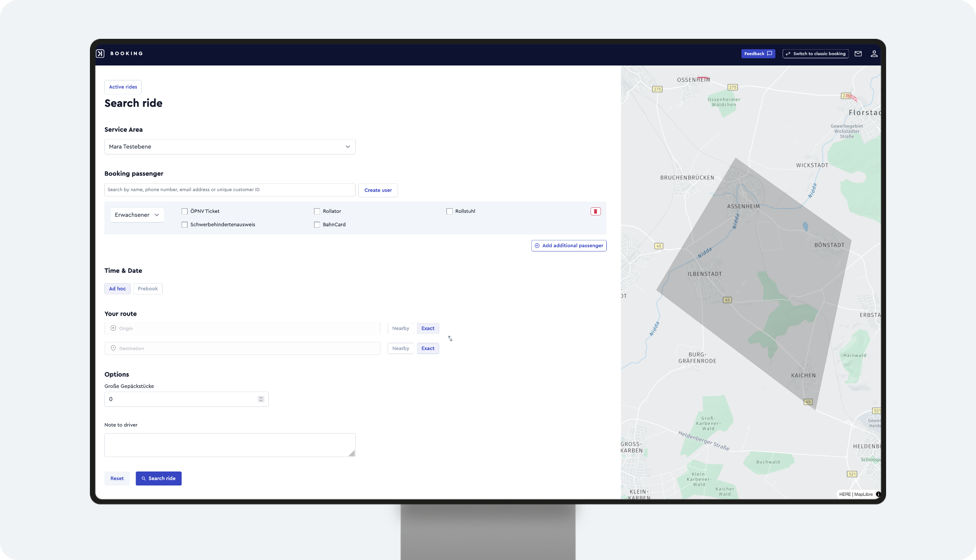Enable Schwerbehindertenausweis checkbox
The width and height of the screenshot is (976, 560).
[184, 224]
